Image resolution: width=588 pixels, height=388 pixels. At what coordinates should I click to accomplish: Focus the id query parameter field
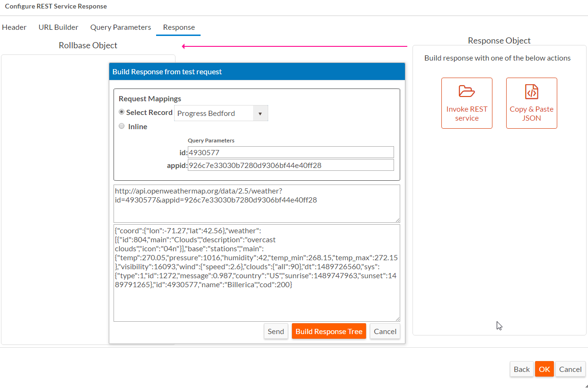(x=291, y=152)
